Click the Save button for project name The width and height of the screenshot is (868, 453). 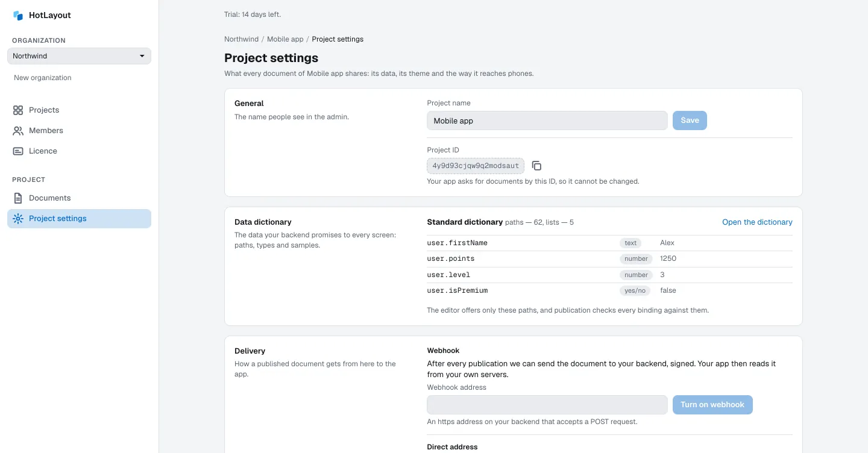[690, 120]
